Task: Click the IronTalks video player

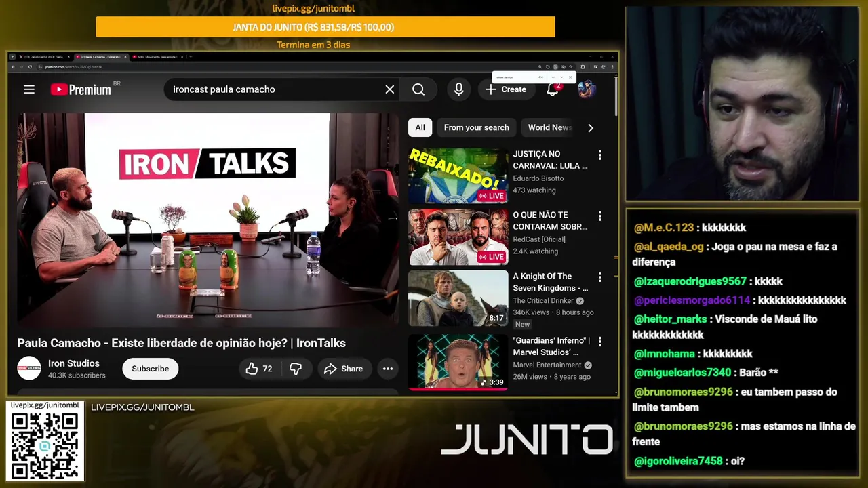Action: (208, 220)
